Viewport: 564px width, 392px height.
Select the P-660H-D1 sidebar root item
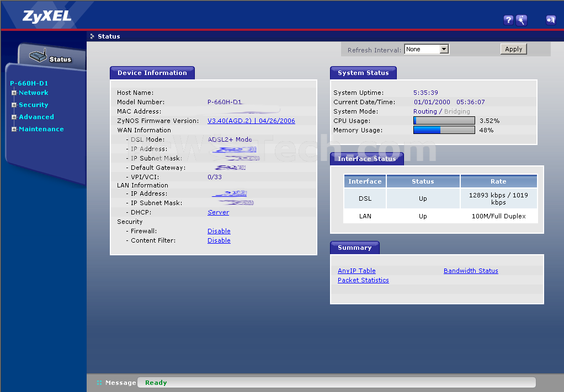click(x=29, y=83)
